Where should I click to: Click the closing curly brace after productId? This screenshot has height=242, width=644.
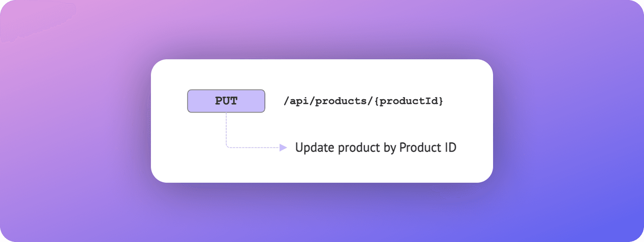pos(440,102)
